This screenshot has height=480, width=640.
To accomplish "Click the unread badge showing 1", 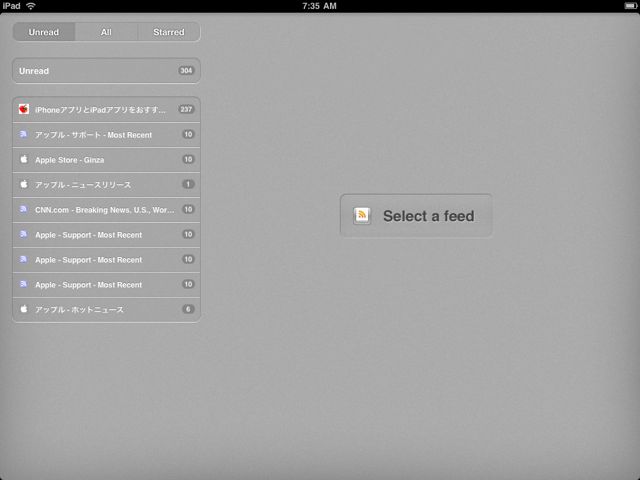I will pyautogui.click(x=188, y=184).
